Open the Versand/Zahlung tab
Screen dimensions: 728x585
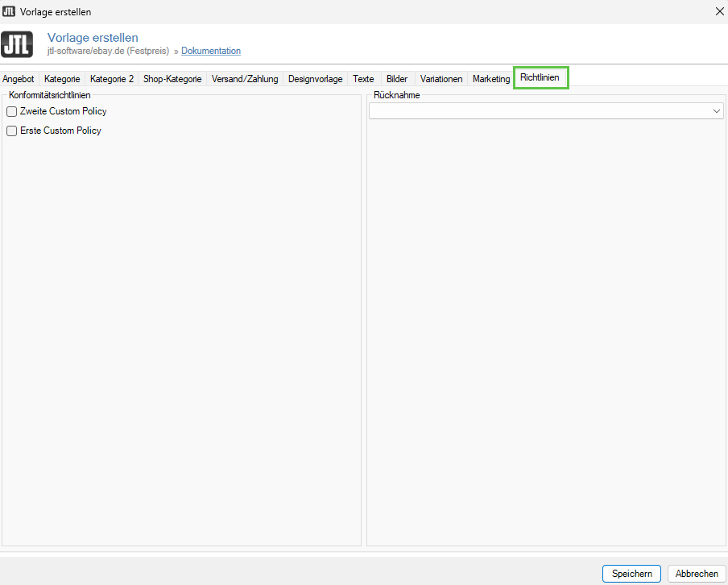245,79
